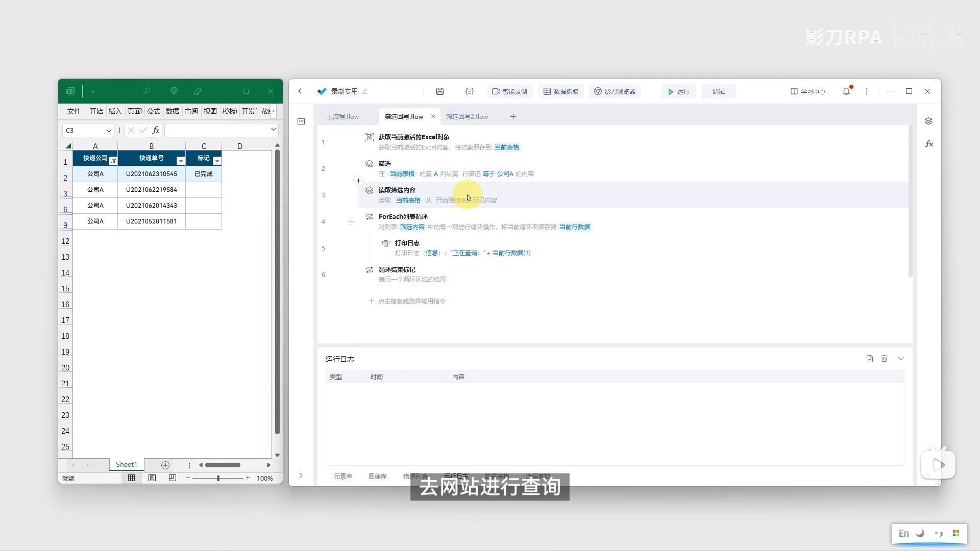Image resolution: width=980 pixels, height=551 pixels.
Task: Click the save flow icon
Action: pyautogui.click(x=439, y=91)
